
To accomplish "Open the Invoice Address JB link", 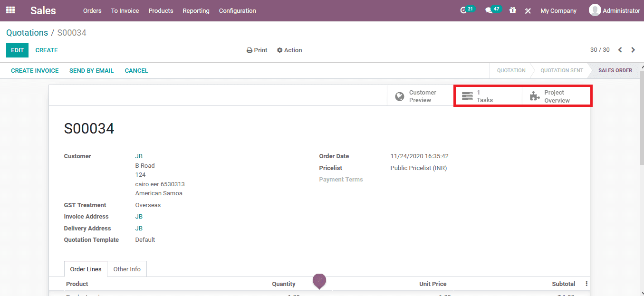I will coord(139,216).
